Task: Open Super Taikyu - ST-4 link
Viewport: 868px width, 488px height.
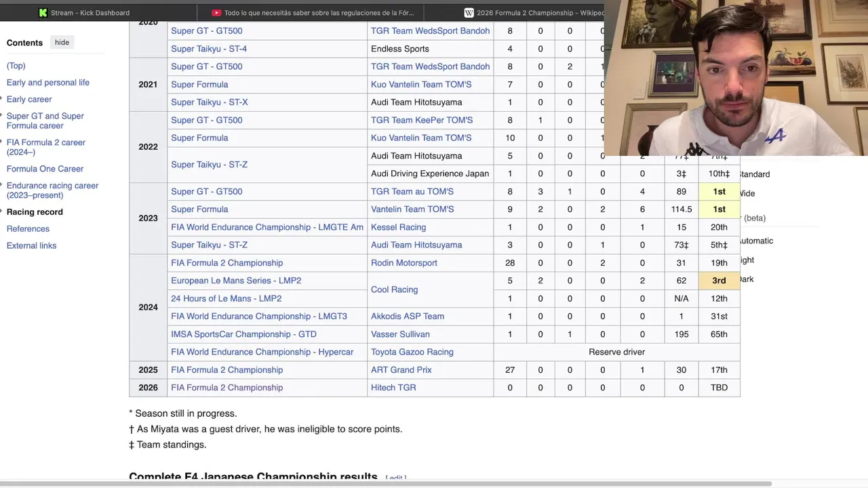Action: [x=209, y=49]
